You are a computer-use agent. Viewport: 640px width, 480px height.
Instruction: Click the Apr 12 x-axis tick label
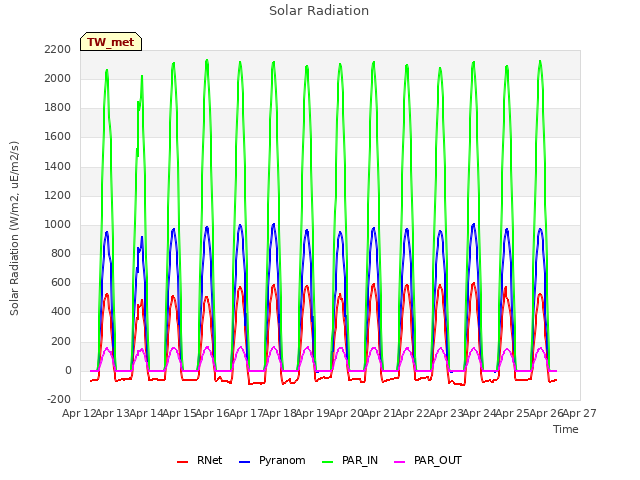[79, 413]
